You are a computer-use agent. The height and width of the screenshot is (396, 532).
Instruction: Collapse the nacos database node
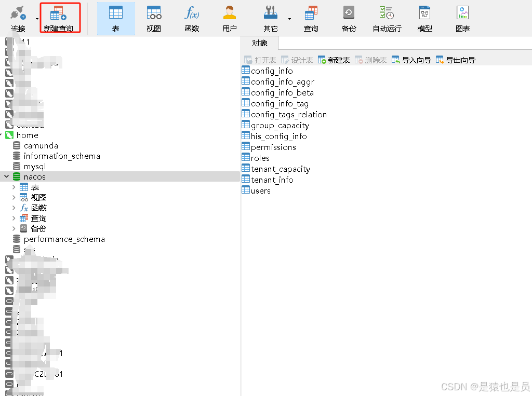tap(6, 176)
